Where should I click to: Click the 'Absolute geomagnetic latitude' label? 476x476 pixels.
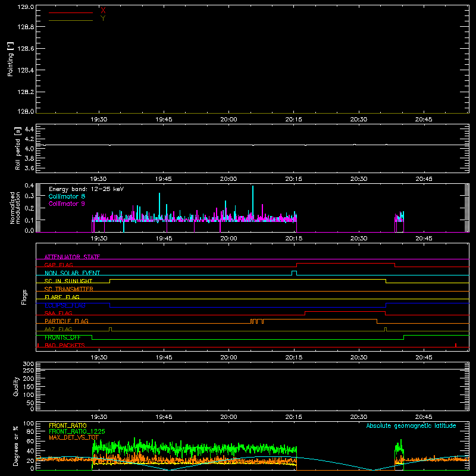pyautogui.click(x=411, y=425)
